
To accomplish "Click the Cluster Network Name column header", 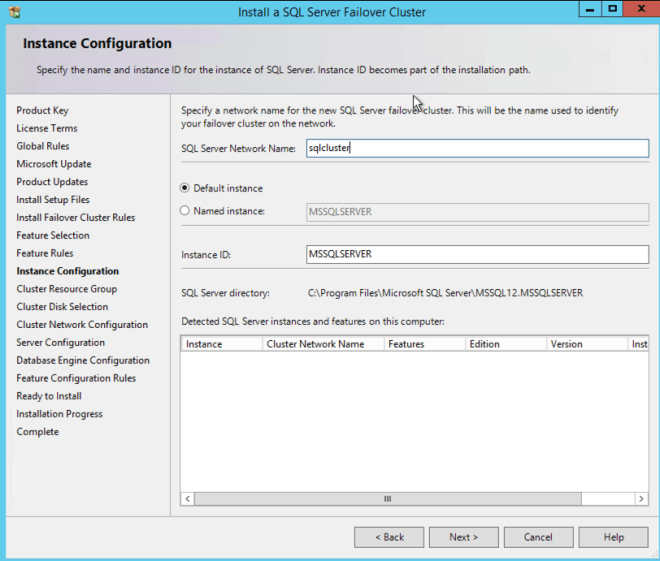I will click(x=323, y=344).
